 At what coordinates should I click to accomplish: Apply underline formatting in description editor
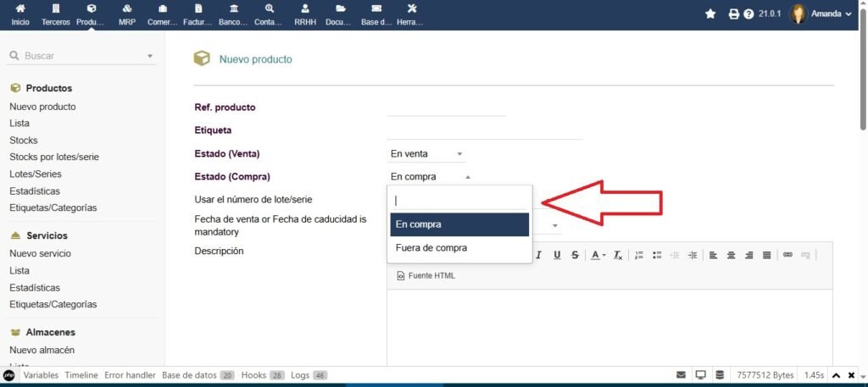(558, 255)
